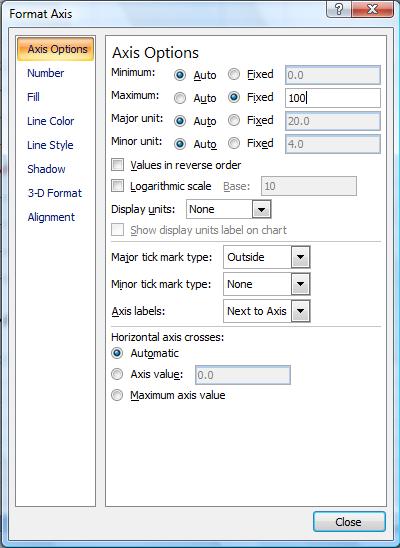Screen dimensions: 400x548
Task: Select Auto for Maximum
Action: coord(180,98)
